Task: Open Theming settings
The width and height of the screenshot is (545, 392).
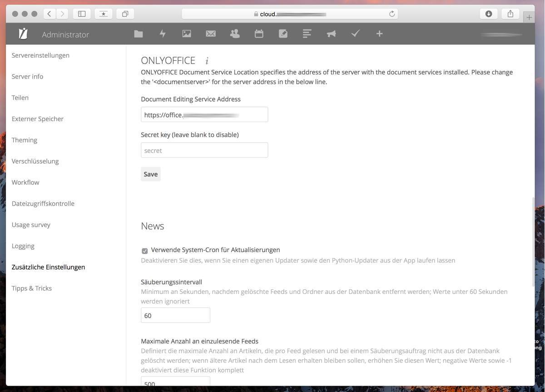Action: [x=25, y=140]
